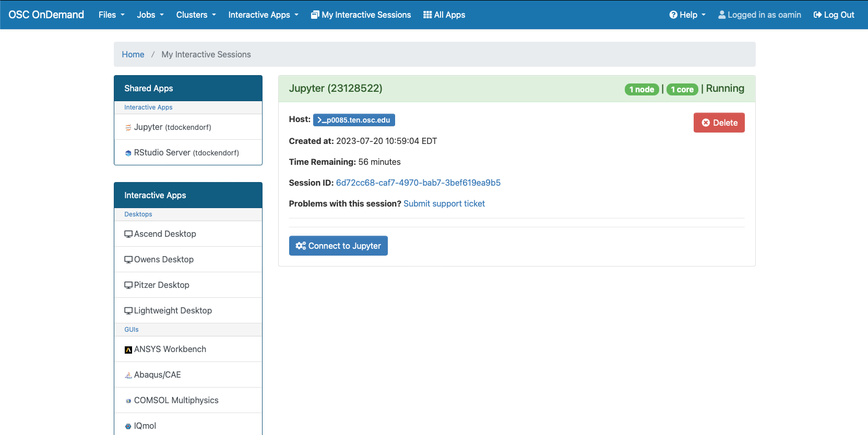868x435 pixels.
Task: Click the Home breadcrumb link
Action: click(x=133, y=54)
